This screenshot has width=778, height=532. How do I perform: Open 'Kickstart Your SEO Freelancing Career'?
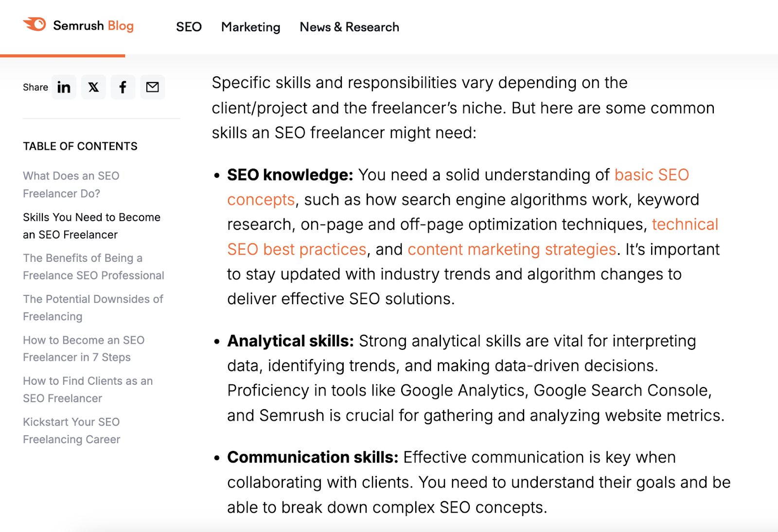pos(71,430)
